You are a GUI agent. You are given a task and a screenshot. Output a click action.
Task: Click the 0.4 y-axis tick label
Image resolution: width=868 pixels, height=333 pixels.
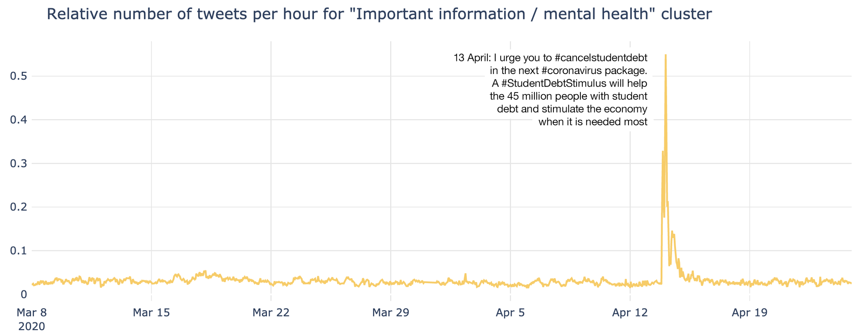pos(19,120)
